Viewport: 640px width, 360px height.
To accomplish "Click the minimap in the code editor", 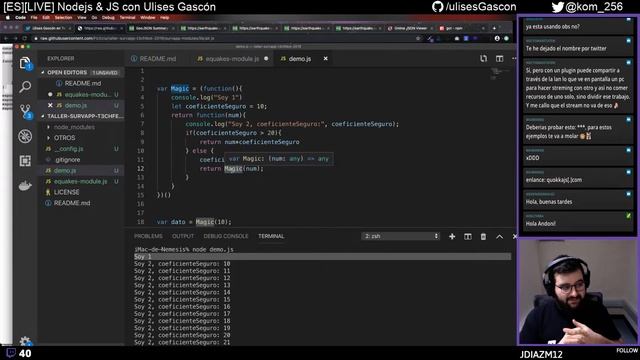I will pyautogui.click(x=500, y=73).
